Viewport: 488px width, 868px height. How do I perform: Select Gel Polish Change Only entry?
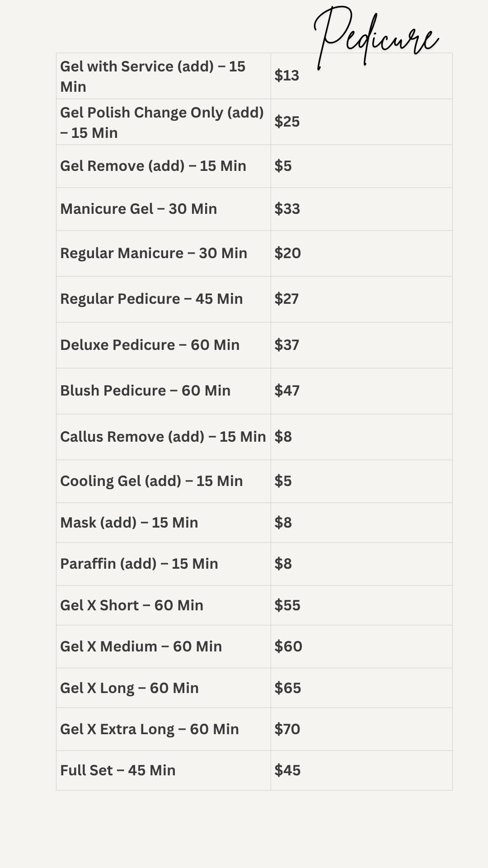coord(161,122)
